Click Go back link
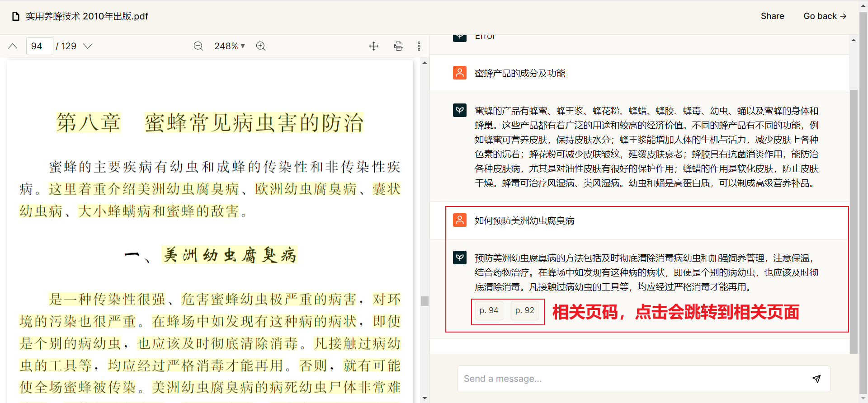This screenshot has width=868, height=403. click(x=825, y=16)
